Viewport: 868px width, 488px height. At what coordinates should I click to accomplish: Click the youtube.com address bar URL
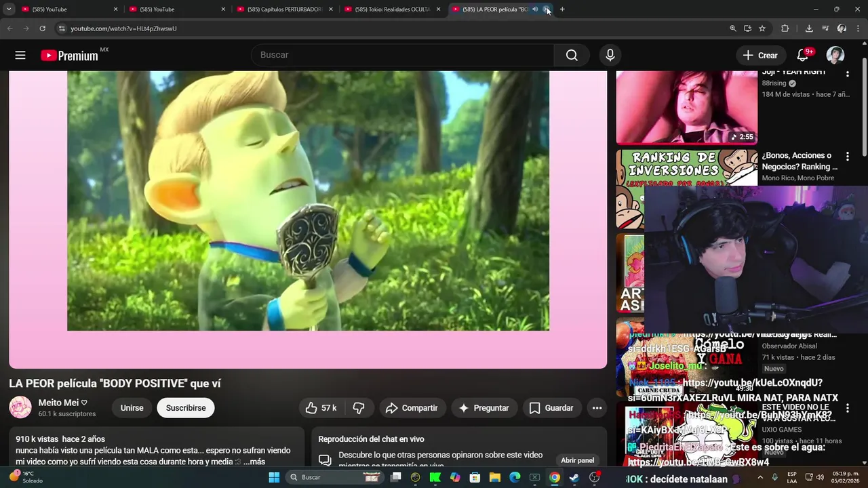tap(123, 28)
